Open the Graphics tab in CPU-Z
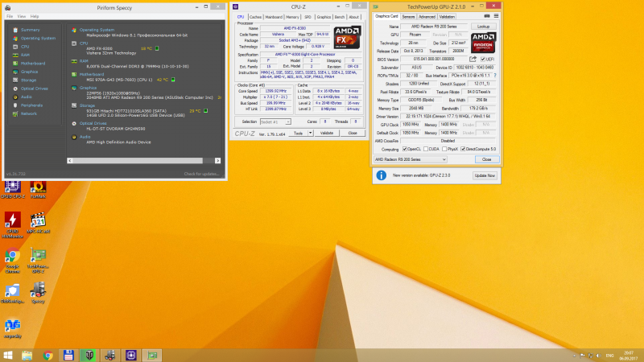This screenshot has width=644, height=362. [324, 17]
